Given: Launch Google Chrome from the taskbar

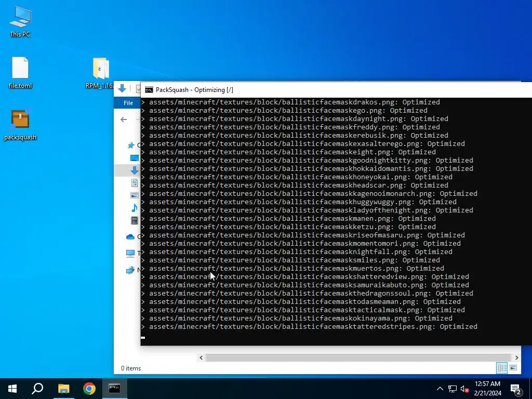Looking at the screenshot, I should (x=89, y=389).
